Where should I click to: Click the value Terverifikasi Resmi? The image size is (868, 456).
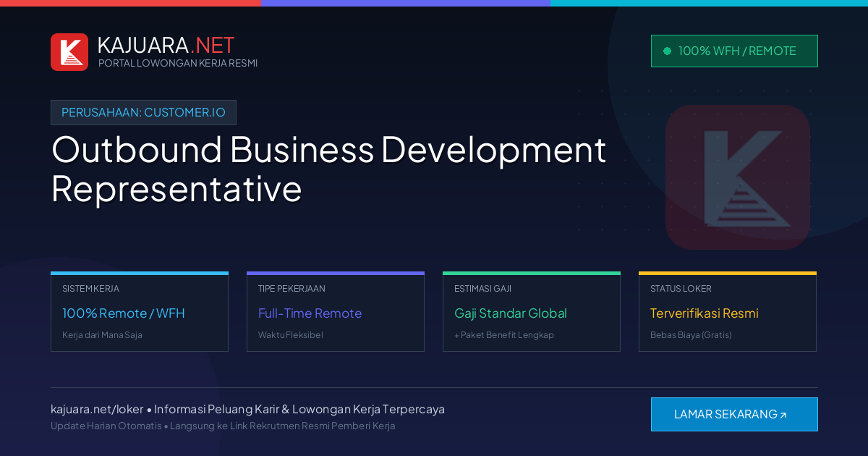[705, 313]
